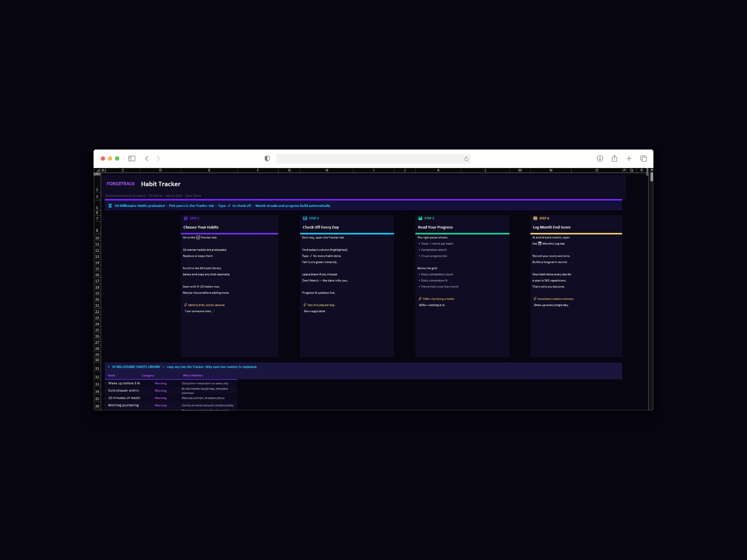The image size is (747, 560).
Task: Click the FORGETRACK brand text
Action: pyautogui.click(x=121, y=184)
